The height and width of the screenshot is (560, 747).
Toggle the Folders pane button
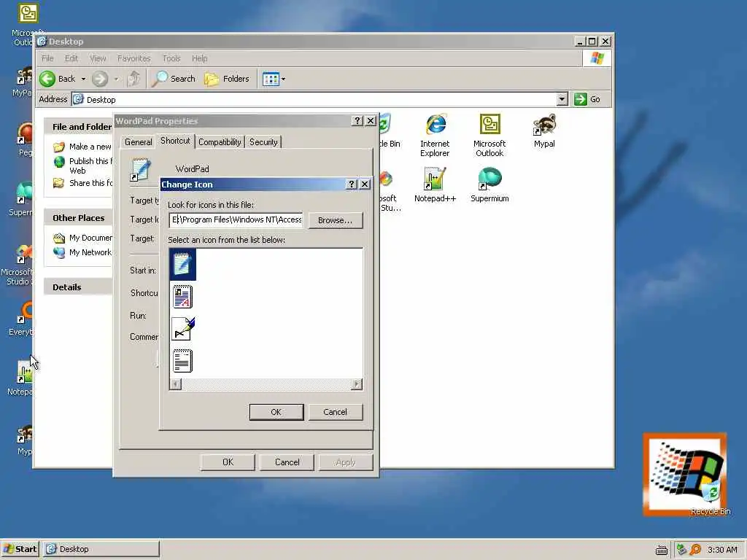point(228,79)
